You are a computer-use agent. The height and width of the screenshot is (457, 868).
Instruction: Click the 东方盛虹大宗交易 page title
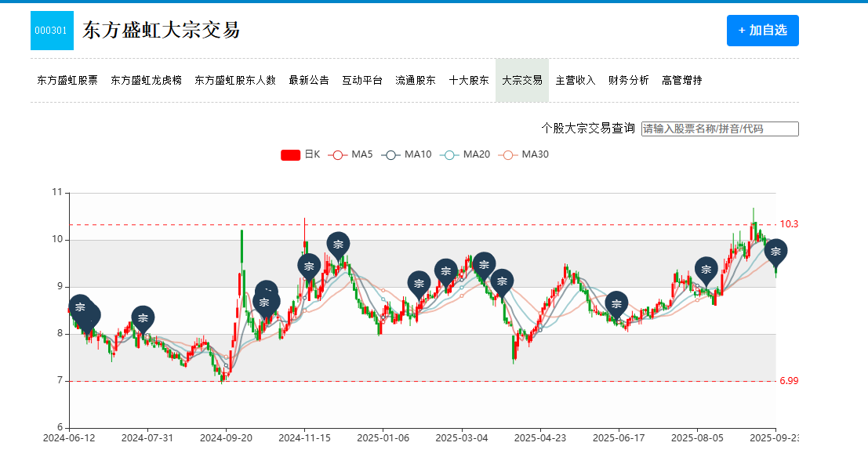coord(161,31)
